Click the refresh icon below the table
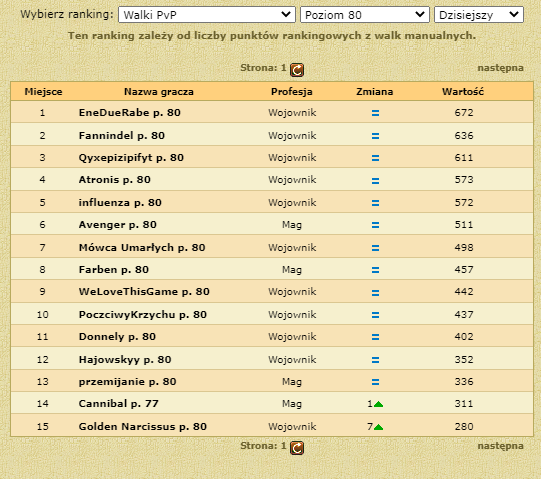The height and width of the screenshot is (479, 541). click(x=297, y=448)
